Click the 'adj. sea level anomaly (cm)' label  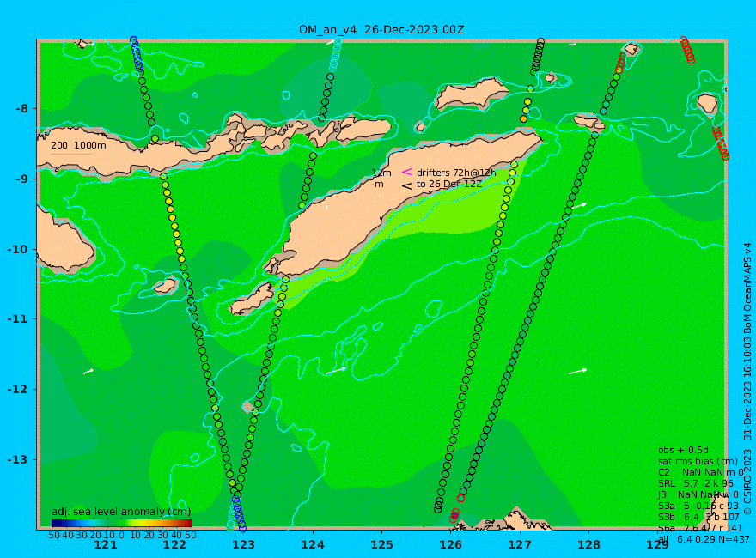pyautogui.click(x=121, y=512)
